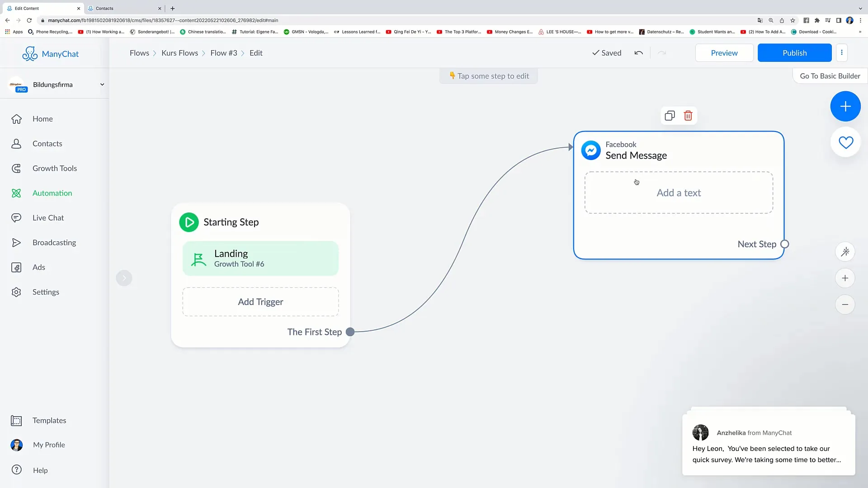This screenshot has width=868, height=488.
Task: Click the Add a text input field
Action: (679, 192)
